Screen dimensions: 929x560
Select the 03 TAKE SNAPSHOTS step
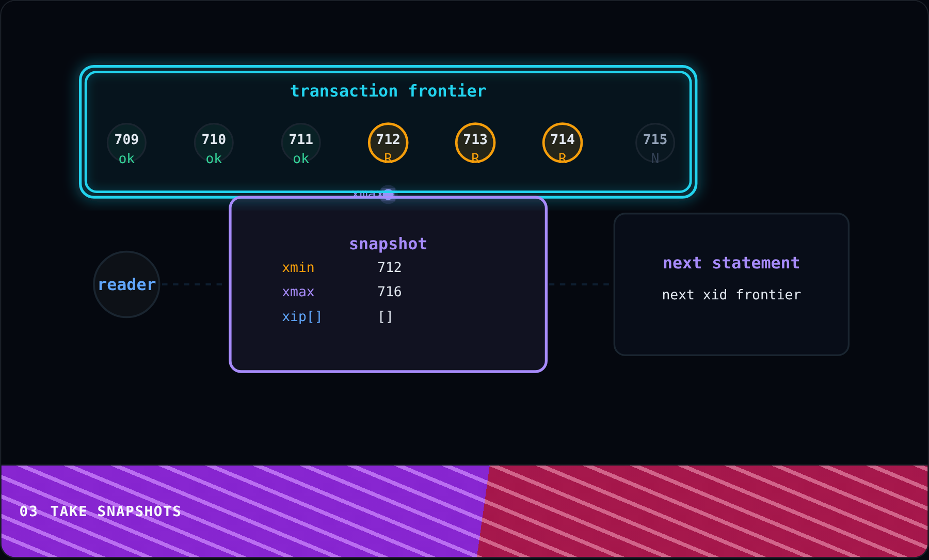point(100,511)
